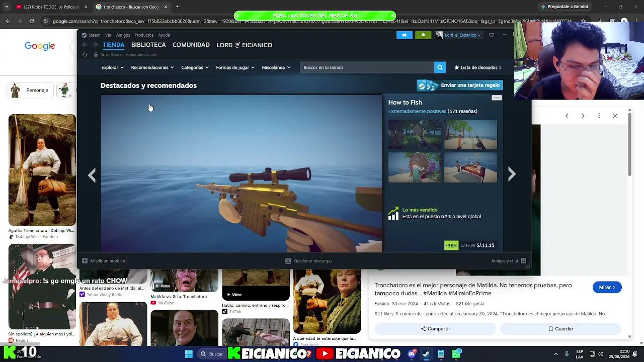Open Lista de deseados wishlist

pos(477,67)
